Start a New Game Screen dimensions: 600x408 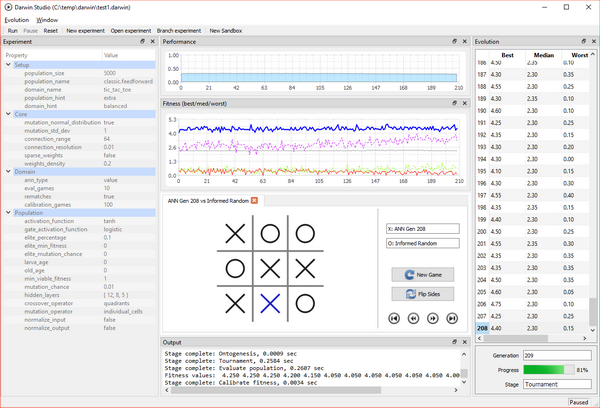[423, 274]
